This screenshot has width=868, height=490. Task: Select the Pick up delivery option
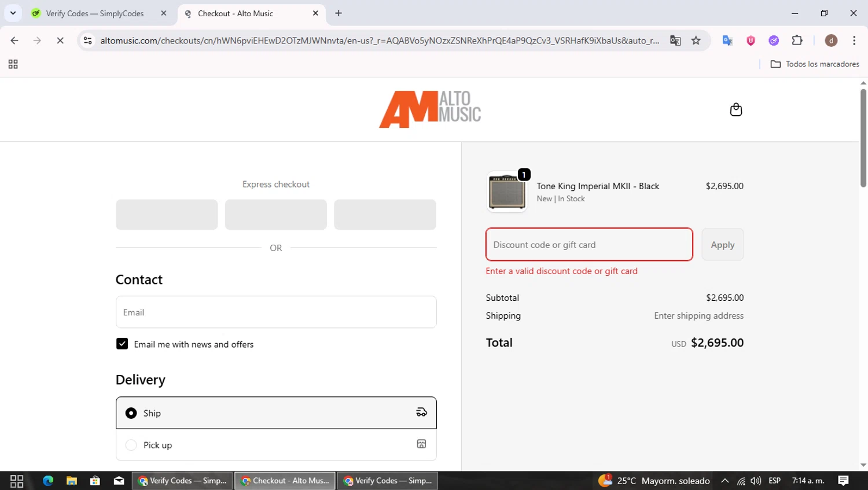[x=276, y=444]
